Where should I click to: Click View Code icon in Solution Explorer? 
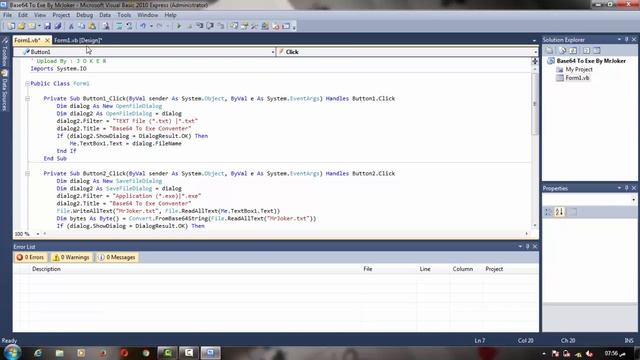586,50
